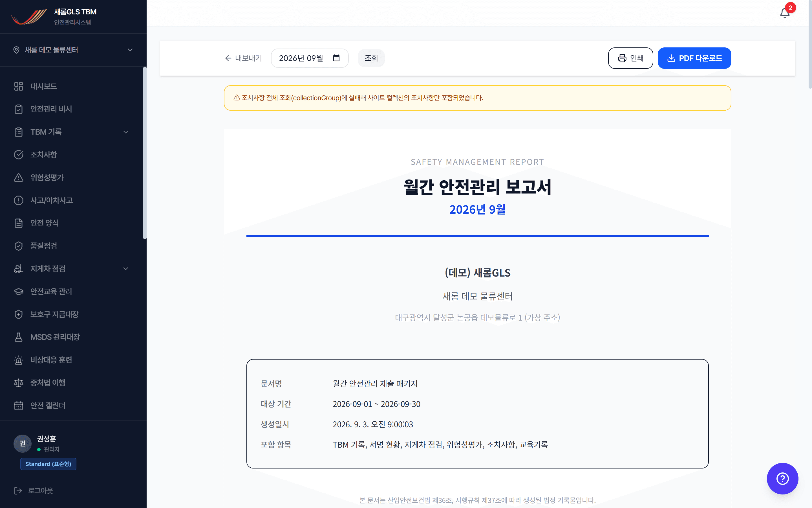
Task: Click the MSDS 관리대장 flask icon
Action: (x=18, y=337)
